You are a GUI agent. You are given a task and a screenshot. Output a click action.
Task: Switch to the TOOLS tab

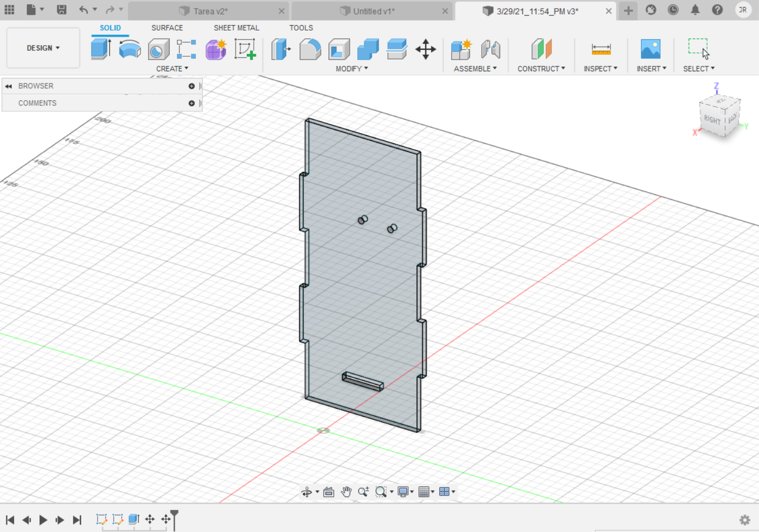point(301,28)
